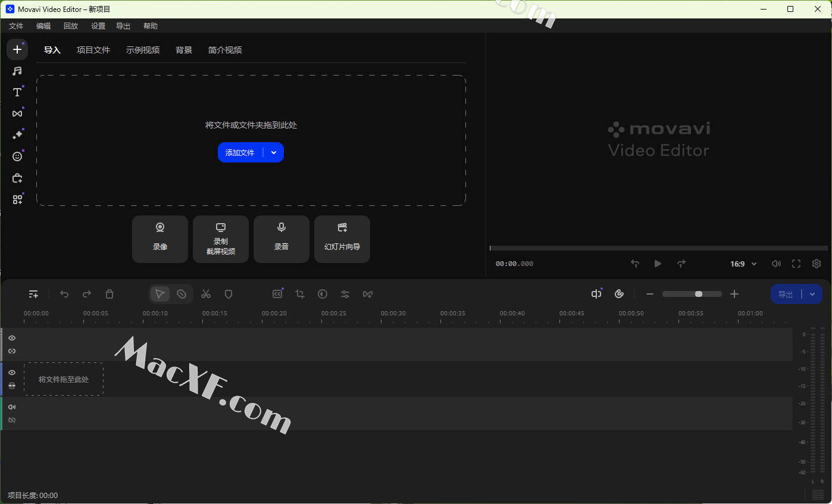This screenshot has width=832, height=504.
Task: Expand the Export options arrow
Action: coord(812,294)
